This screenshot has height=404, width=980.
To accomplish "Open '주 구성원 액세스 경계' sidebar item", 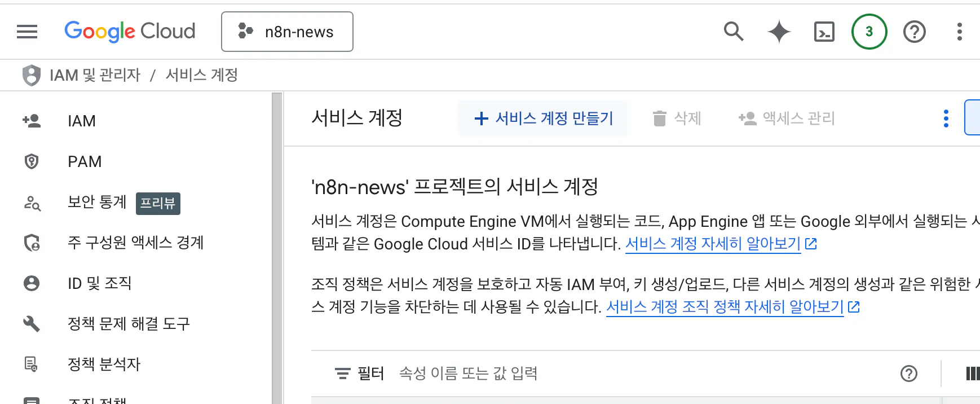I will coord(135,243).
